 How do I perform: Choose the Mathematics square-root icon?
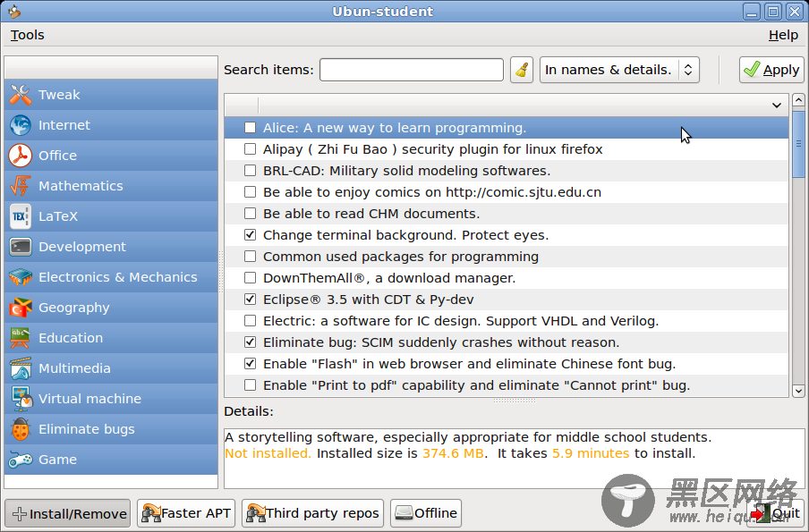20,186
